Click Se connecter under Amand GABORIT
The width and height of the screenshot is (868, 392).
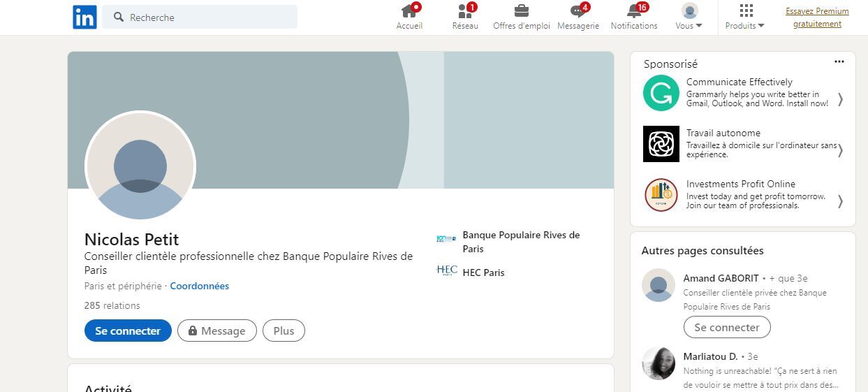[x=727, y=327]
